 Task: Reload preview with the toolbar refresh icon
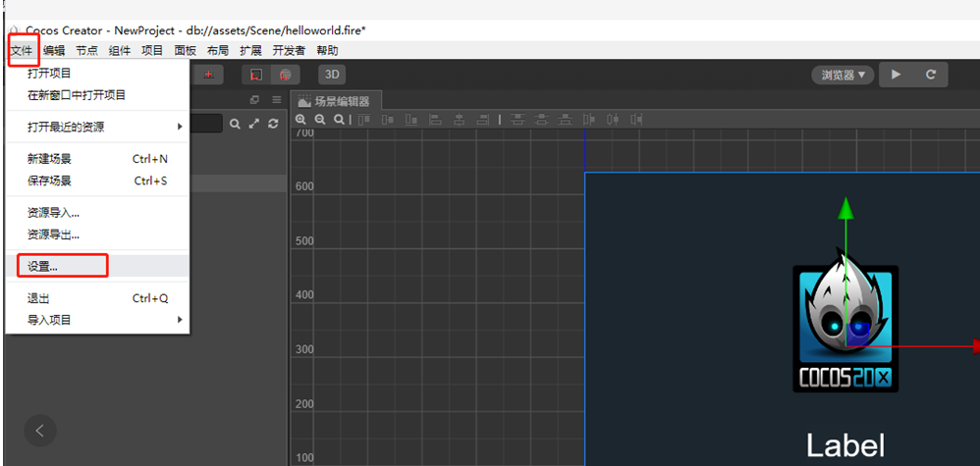(931, 75)
